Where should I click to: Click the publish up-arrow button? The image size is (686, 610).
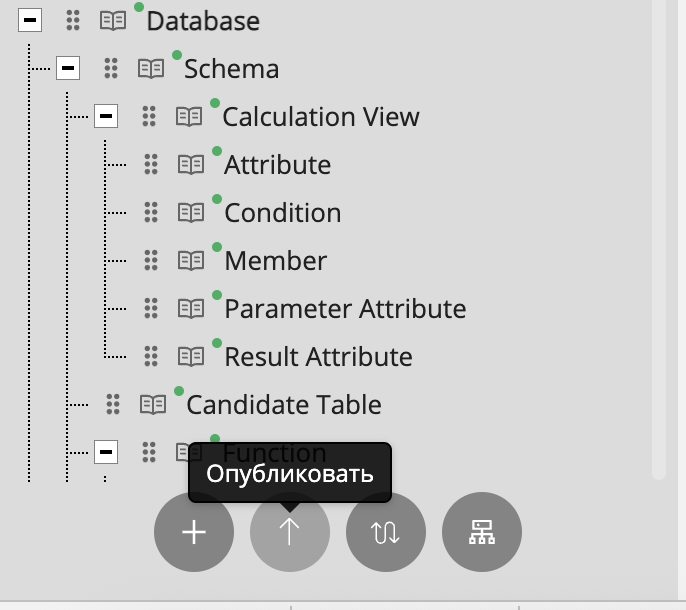(290, 532)
